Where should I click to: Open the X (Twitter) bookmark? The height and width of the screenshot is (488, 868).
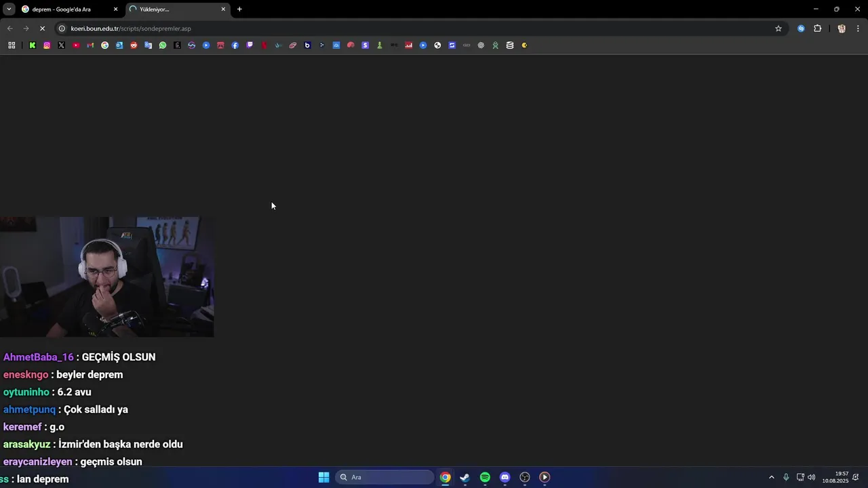pos(61,45)
